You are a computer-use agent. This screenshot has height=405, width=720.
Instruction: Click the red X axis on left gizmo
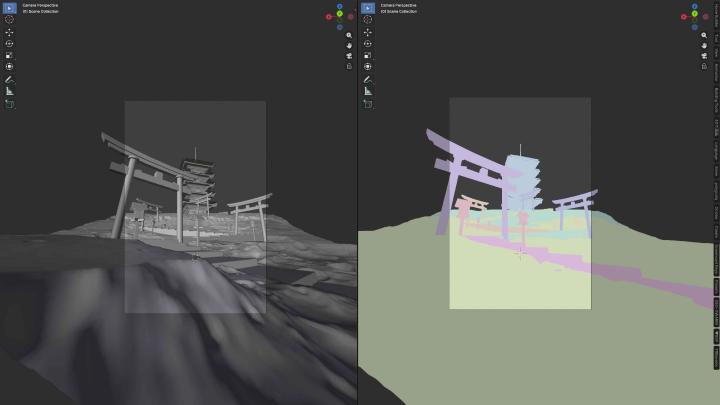click(329, 17)
